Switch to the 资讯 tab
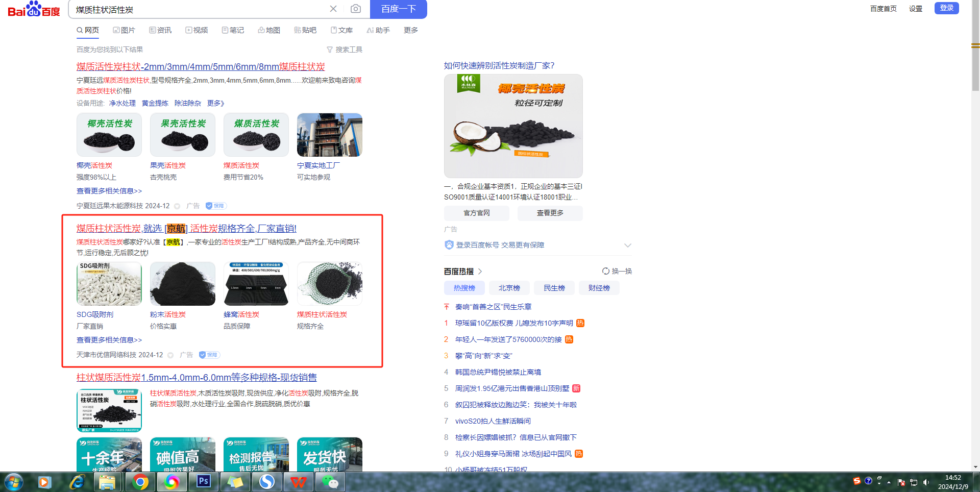This screenshot has height=492, width=980. point(160,30)
